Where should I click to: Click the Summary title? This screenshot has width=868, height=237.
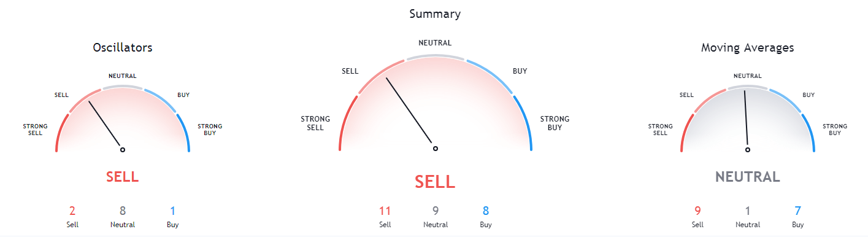(x=435, y=14)
